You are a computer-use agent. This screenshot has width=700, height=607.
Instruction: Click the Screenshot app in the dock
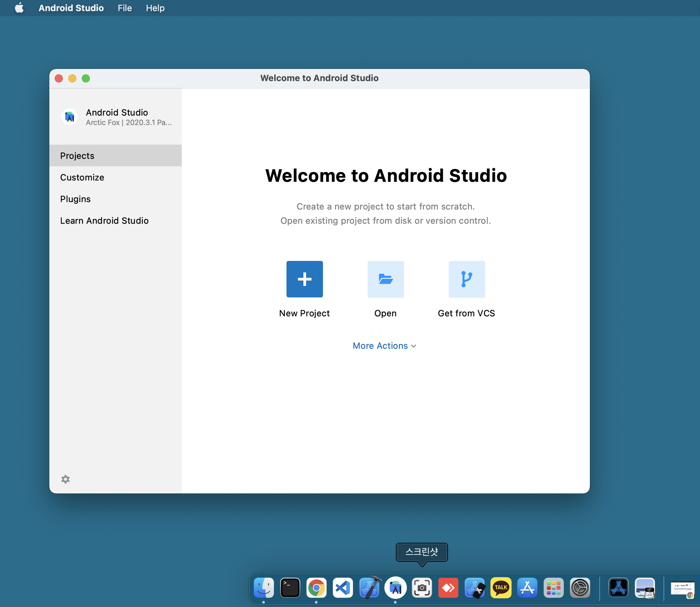click(x=422, y=588)
